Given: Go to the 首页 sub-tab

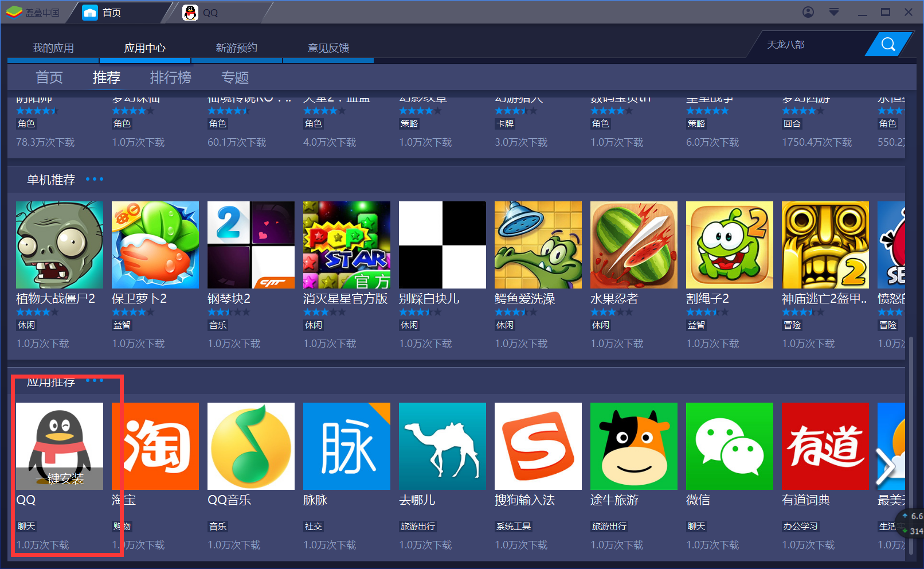Looking at the screenshot, I should pyautogui.click(x=49, y=77).
